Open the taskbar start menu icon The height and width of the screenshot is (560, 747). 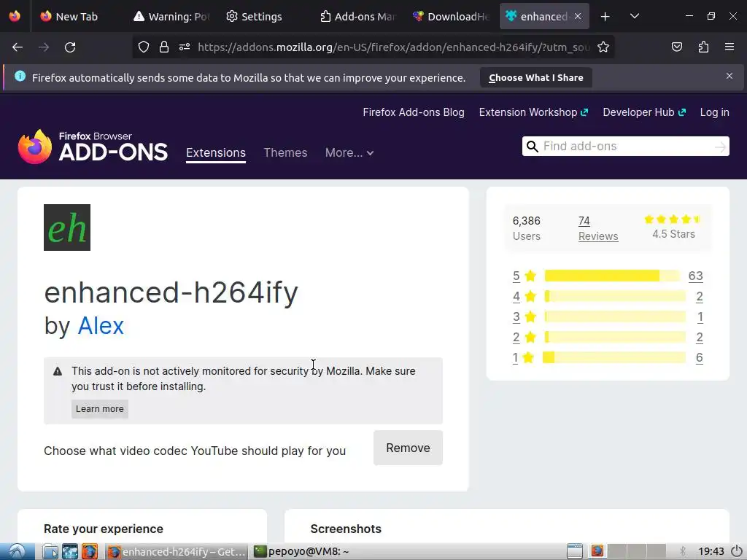click(18, 551)
